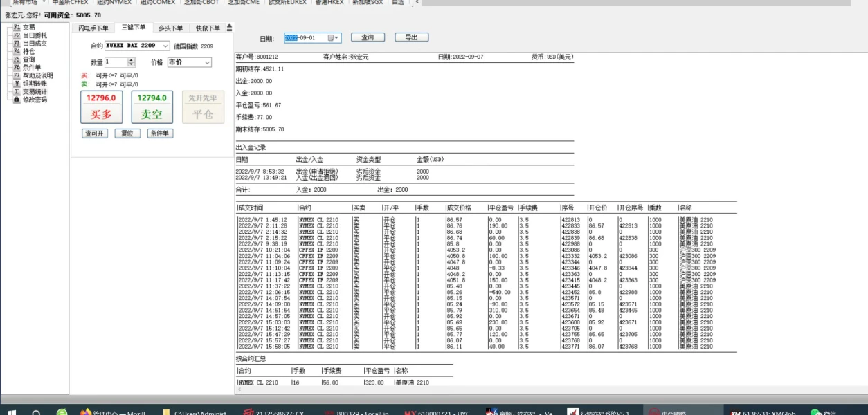Select F2 当日委托 in sidebar
Image resolution: width=868 pixels, height=415 pixels.
(34, 35)
